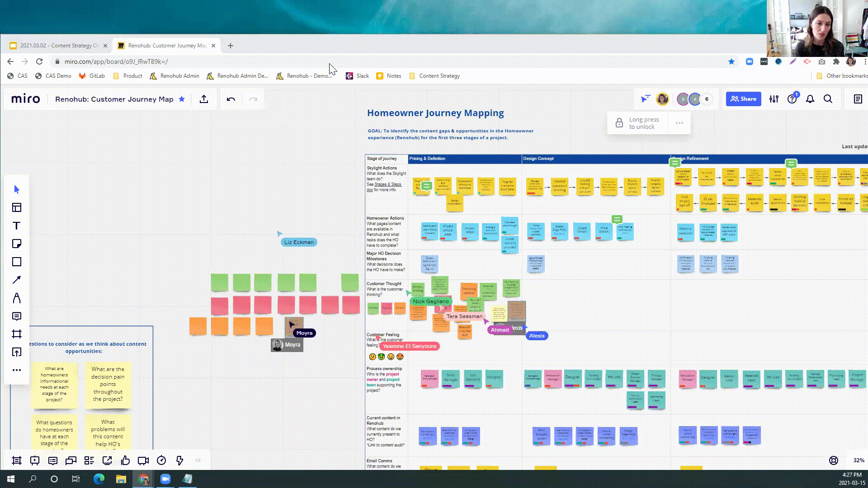Select the Sticky note tool
The image size is (868, 488).
tap(17, 244)
